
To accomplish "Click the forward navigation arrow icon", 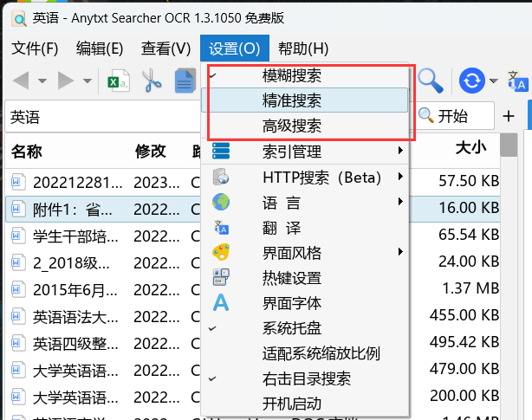I will (x=66, y=81).
